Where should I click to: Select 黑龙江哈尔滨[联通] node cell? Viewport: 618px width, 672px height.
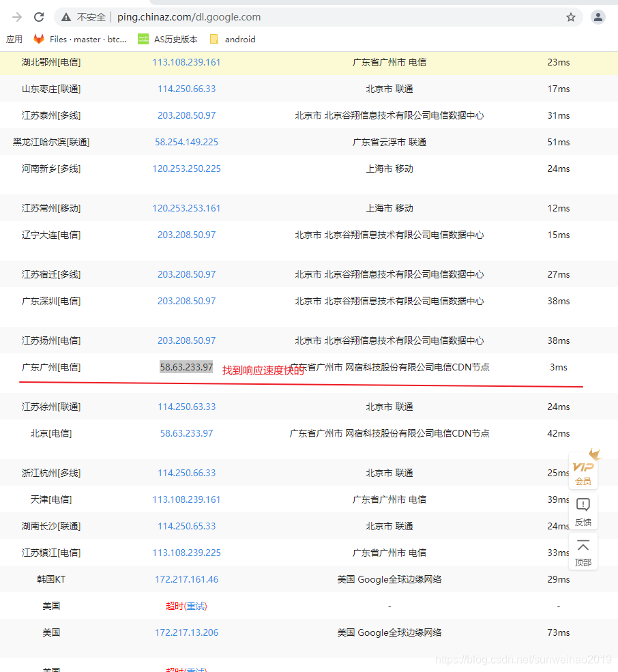pyautogui.click(x=51, y=143)
